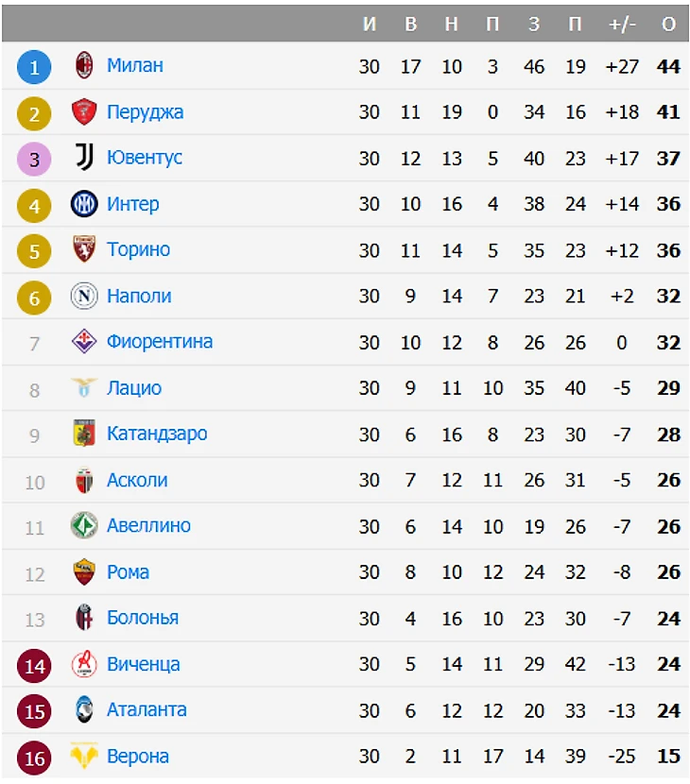Click the И games played header
Viewport: 690px width, 784px height.
(x=370, y=25)
